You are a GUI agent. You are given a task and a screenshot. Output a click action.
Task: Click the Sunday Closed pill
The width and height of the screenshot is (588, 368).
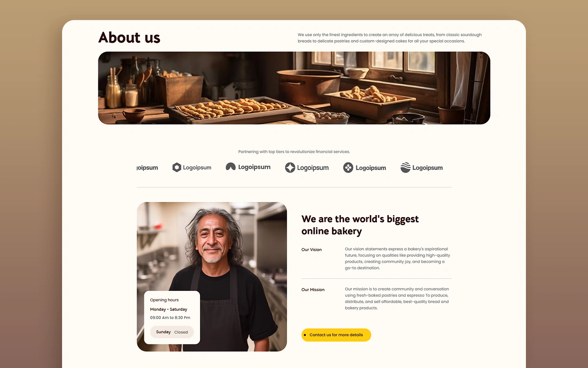(172, 332)
